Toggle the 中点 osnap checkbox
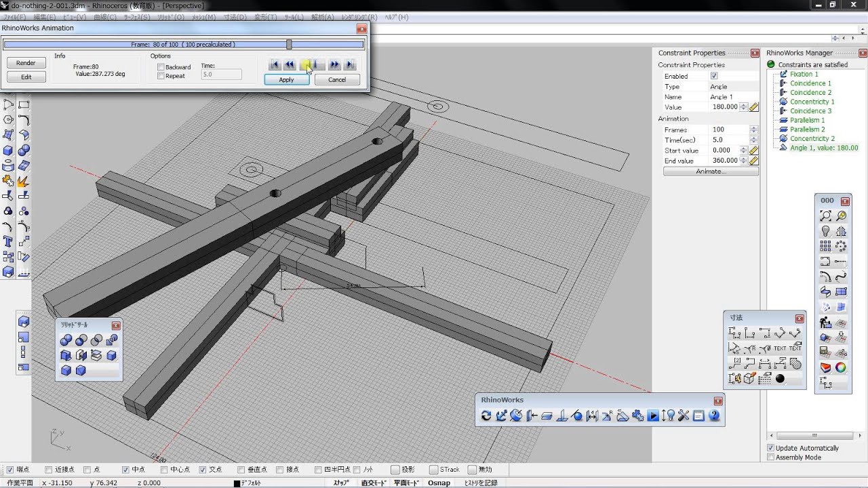This screenshot has width=868, height=488. click(x=125, y=470)
